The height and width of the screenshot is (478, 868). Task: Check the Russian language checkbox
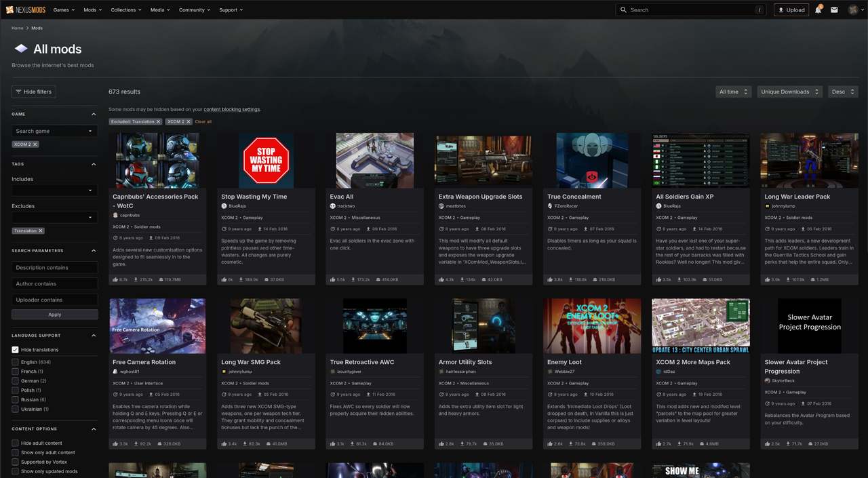point(15,400)
